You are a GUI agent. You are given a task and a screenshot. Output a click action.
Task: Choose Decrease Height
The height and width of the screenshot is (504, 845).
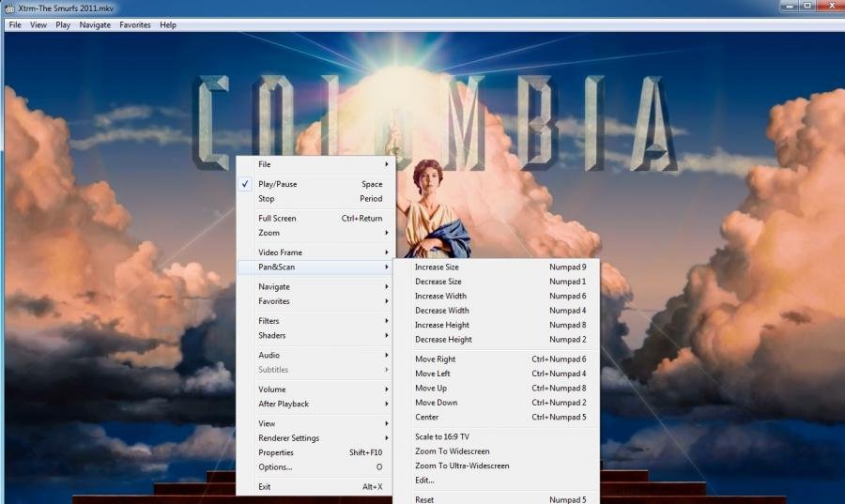497,340
